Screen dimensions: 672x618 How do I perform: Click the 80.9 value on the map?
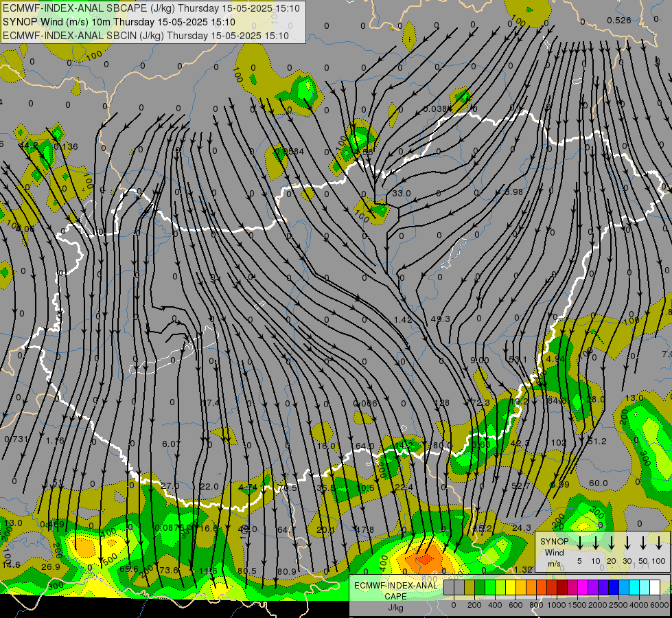(x=287, y=572)
